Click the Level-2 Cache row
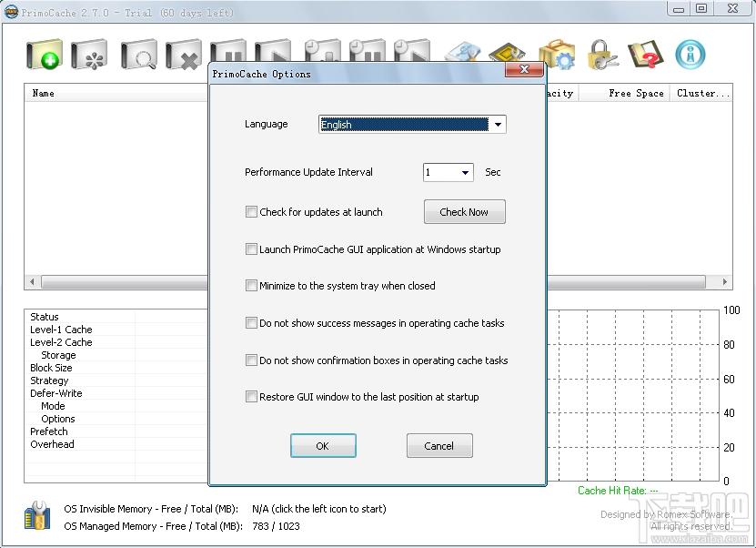The height and width of the screenshot is (548, 756). (x=116, y=342)
